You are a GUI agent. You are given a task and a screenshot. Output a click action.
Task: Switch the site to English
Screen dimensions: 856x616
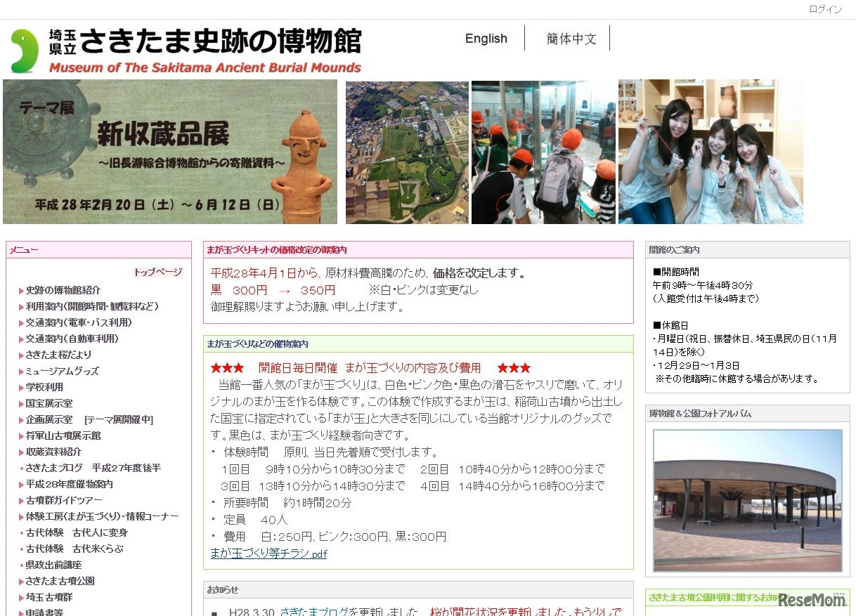(x=486, y=39)
